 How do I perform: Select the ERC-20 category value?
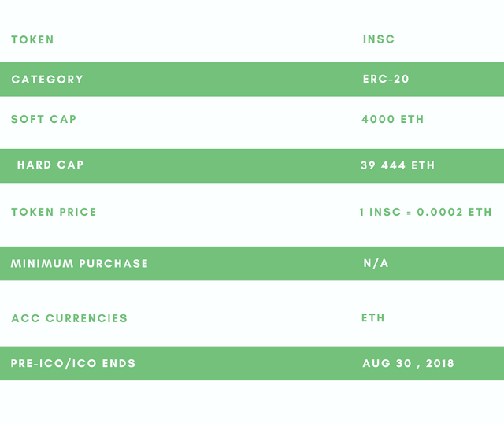tap(386, 79)
